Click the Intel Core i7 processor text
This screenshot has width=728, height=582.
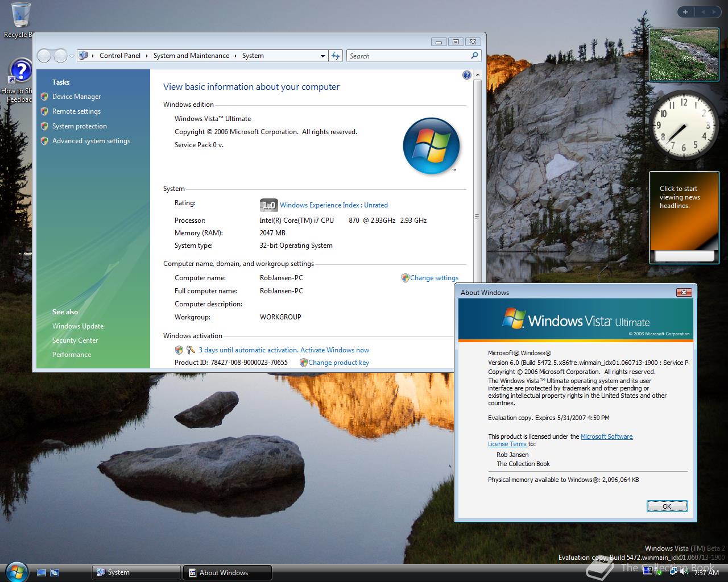pyautogui.click(x=343, y=221)
